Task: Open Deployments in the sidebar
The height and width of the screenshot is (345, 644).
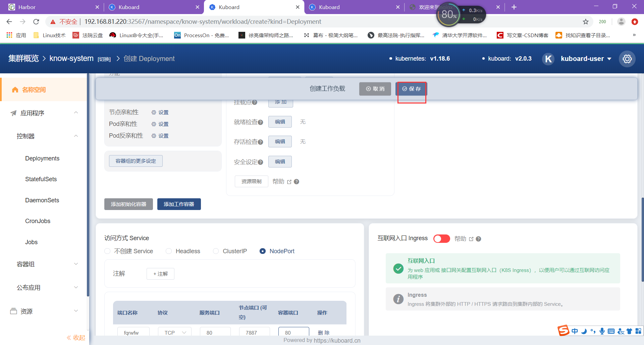Action: pyautogui.click(x=42, y=158)
